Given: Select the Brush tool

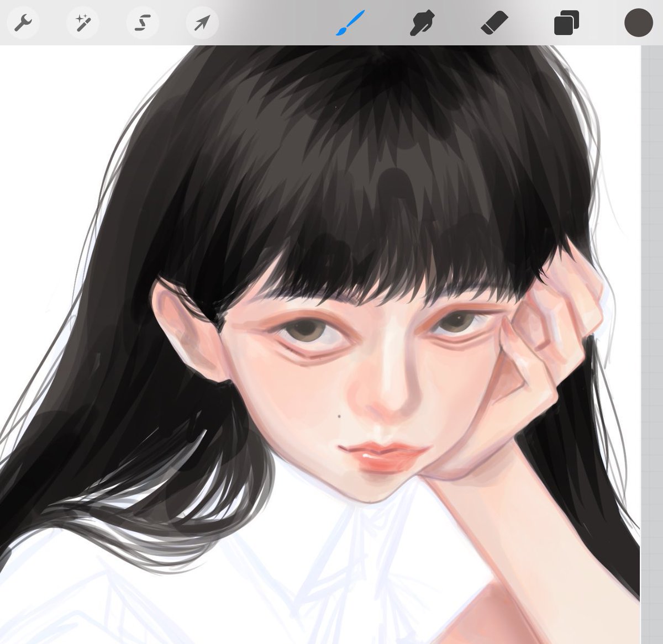Looking at the screenshot, I should point(350,23).
